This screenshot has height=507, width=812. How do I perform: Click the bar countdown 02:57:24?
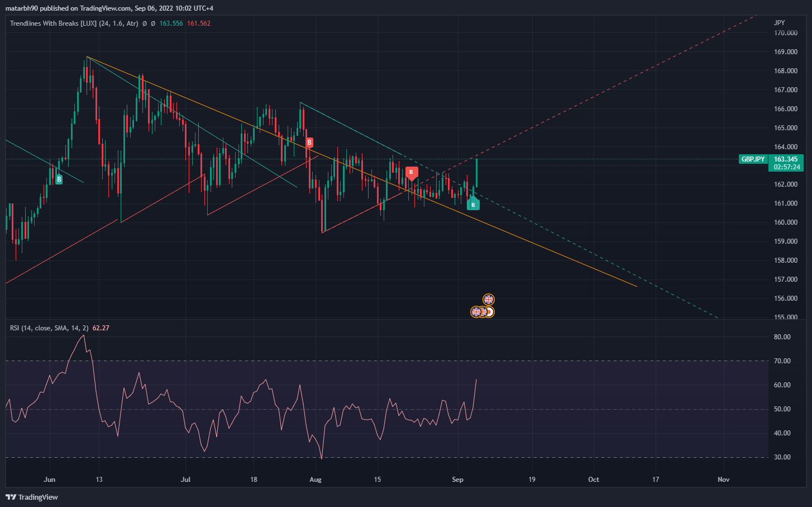786,167
